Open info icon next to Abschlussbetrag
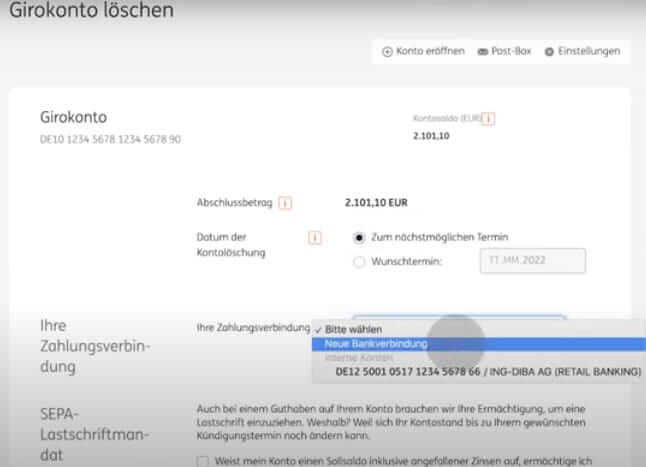646x467 pixels. [285, 203]
